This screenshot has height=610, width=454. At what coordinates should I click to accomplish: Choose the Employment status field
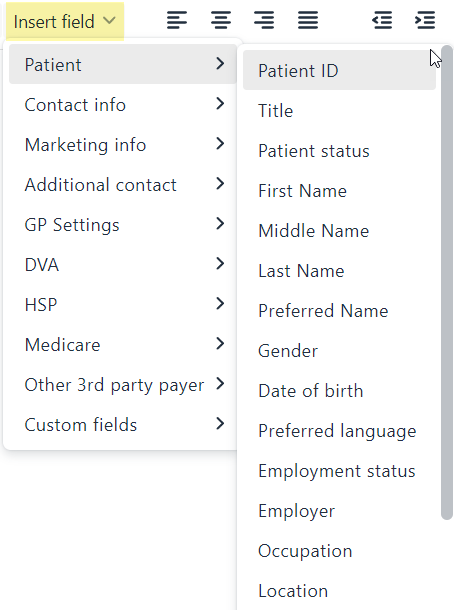tap(339, 471)
